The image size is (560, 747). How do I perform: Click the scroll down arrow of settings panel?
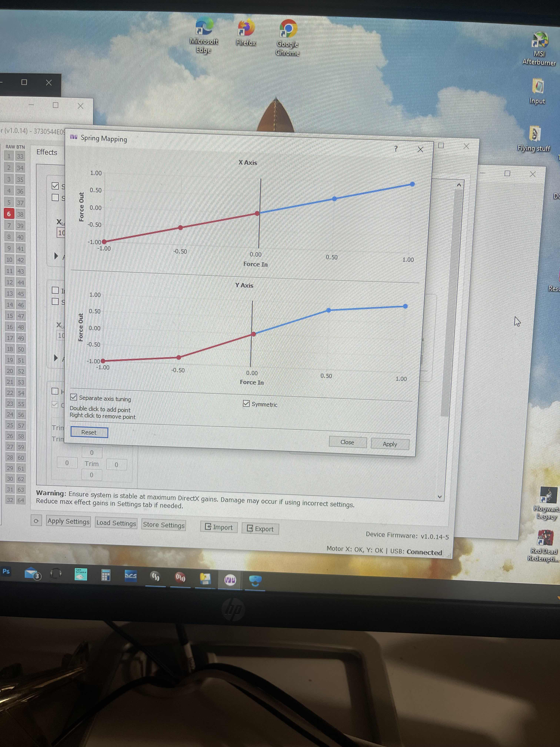pos(439,497)
